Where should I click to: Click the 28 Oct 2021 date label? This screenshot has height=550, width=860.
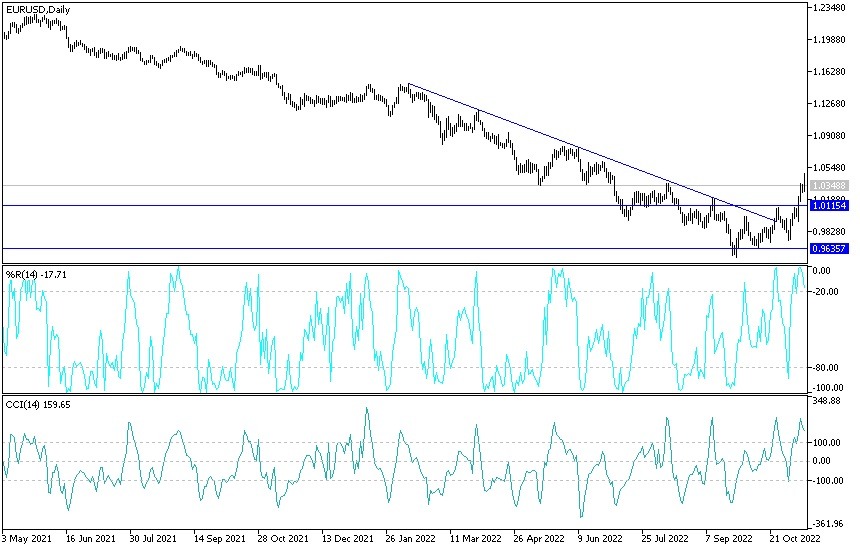[x=283, y=538]
